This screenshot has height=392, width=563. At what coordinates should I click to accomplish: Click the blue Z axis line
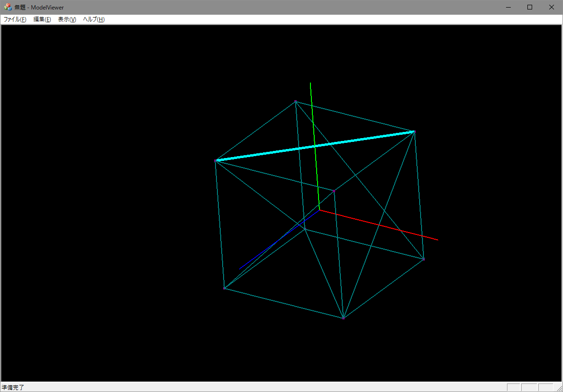[279, 240]
